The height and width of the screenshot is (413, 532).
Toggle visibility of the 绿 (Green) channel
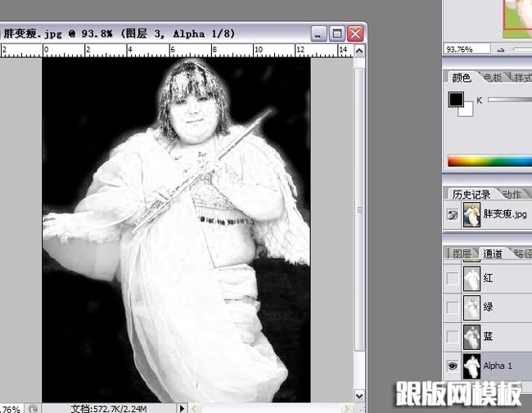453,308
